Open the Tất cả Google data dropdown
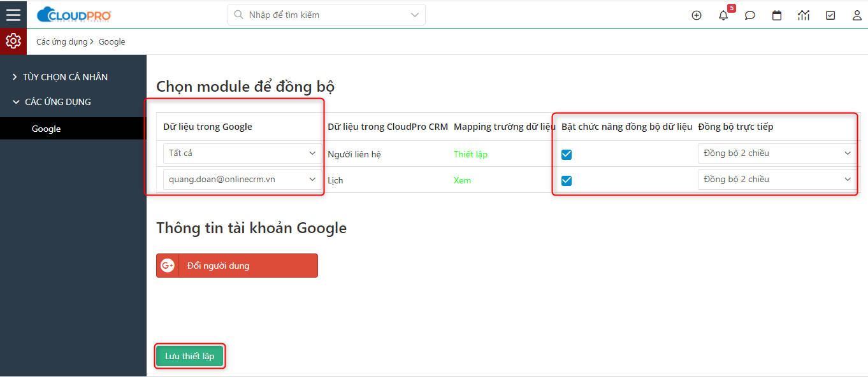This screenshot has width=868, height=377. [242, 153]
